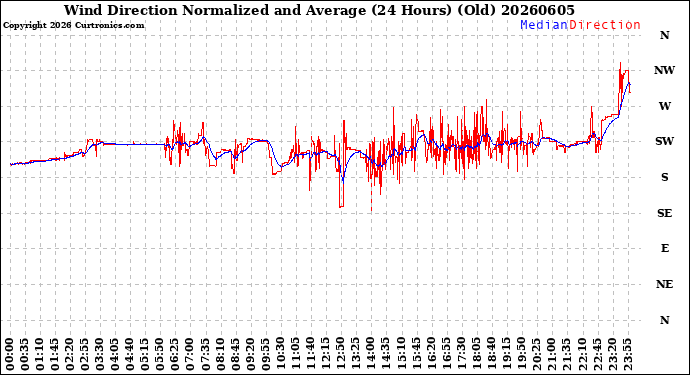Click the 05:50 time axis label

coord(160,354)
